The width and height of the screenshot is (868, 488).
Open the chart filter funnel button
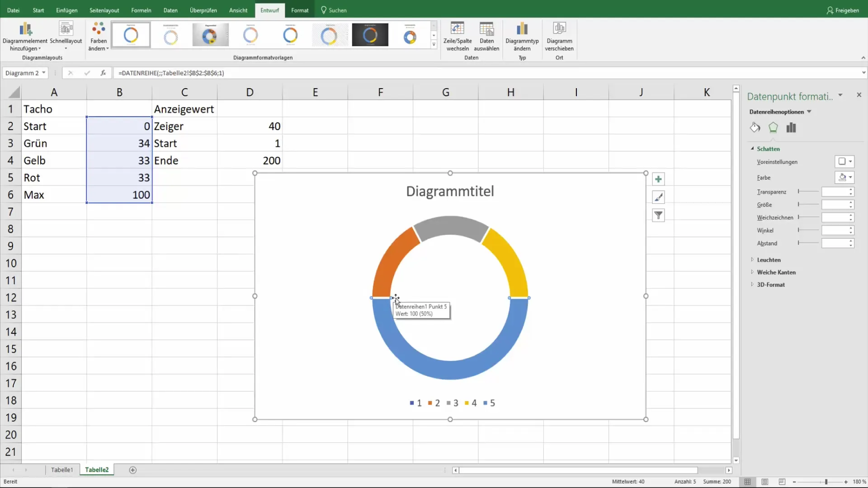(658, 216)
